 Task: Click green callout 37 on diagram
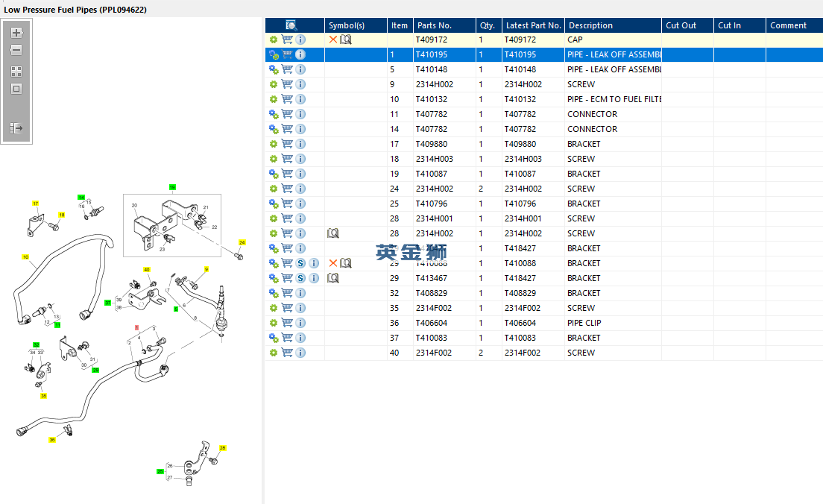click(x=107, y=303)
